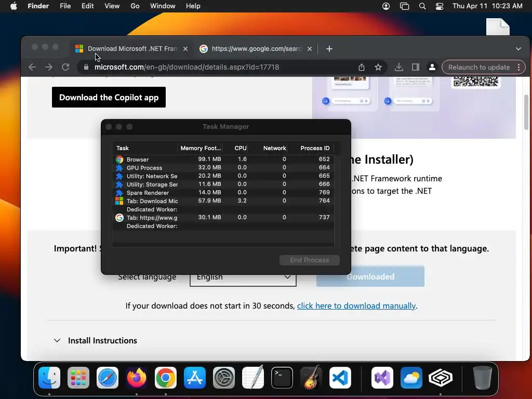Toggle the side panel icon
This screenshot has width=532, height=399.
pyautogui.click(x=416, y=67)
